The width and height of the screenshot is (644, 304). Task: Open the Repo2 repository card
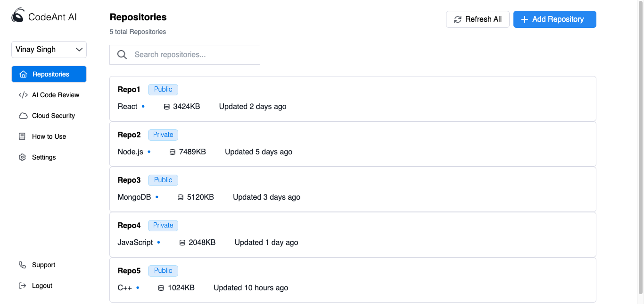pyautogui.click(x=353, y=144)
